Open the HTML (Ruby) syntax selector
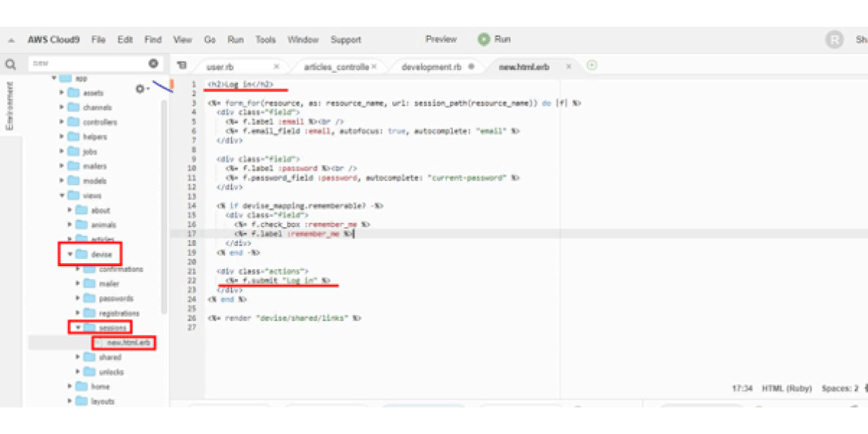Screen dimensions: 868x434 (x=787, y=388)
